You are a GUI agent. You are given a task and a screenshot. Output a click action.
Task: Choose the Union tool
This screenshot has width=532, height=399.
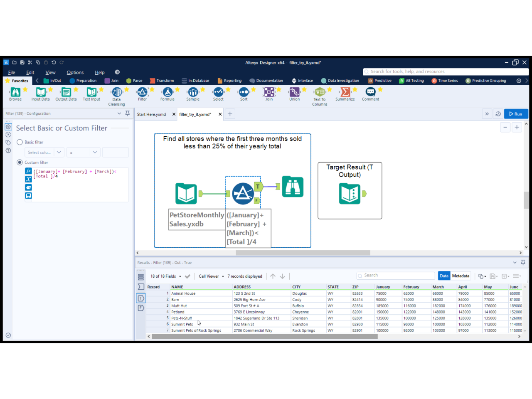294,94
